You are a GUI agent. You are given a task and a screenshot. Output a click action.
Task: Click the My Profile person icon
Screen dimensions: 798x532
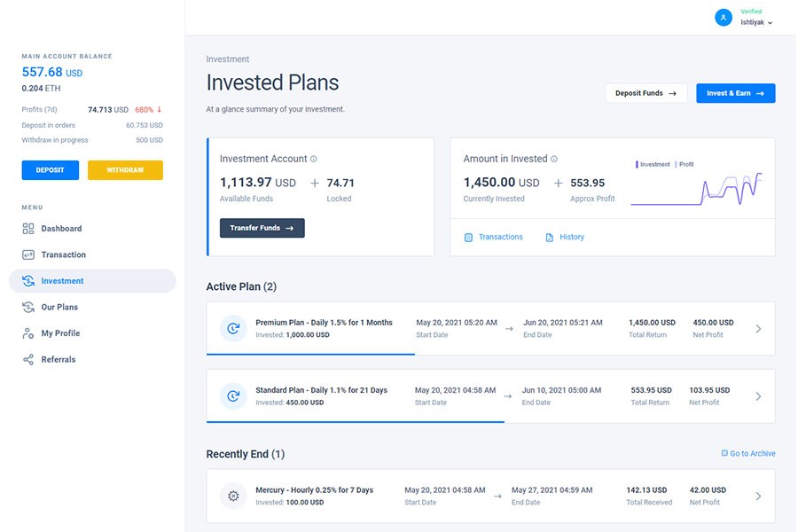pyautogui.click(x=28, y=333)
